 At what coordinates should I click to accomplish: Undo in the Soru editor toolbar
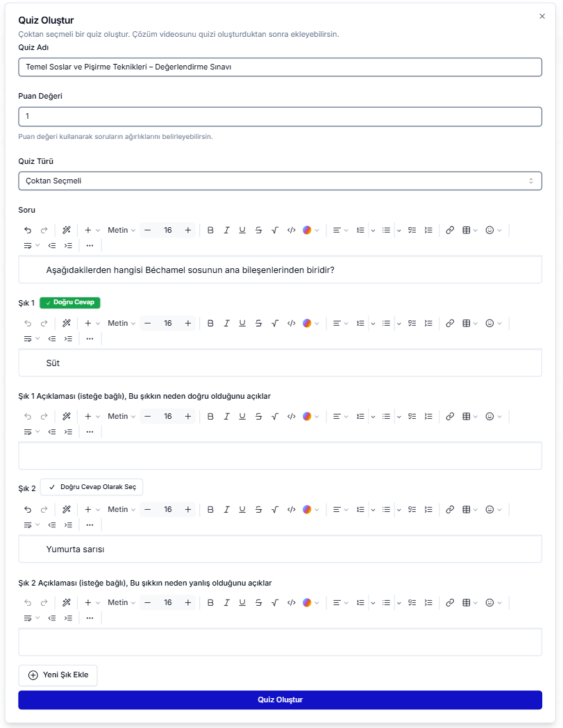(x=28, y=230)
